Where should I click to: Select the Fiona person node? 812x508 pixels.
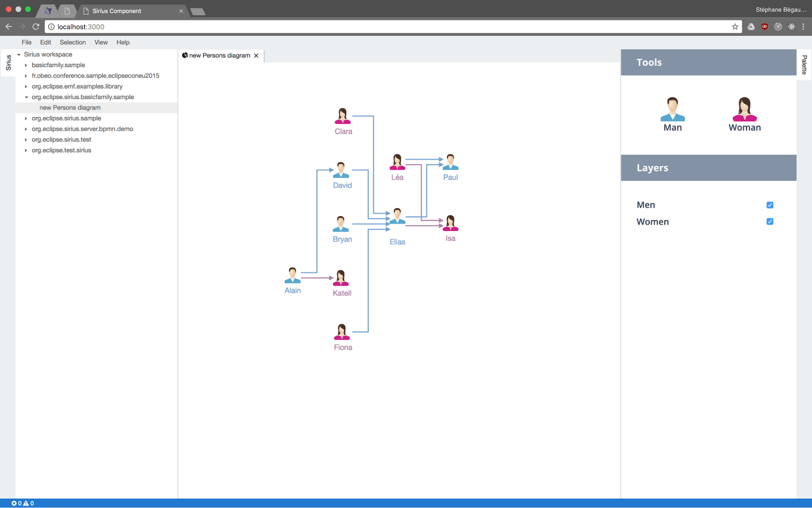point(342,332)
